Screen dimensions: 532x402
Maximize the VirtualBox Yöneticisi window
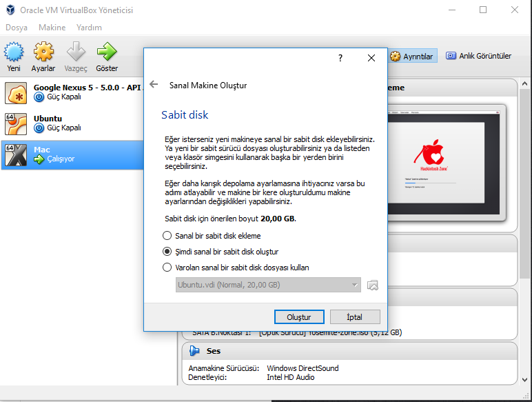(x=483, y=10)
